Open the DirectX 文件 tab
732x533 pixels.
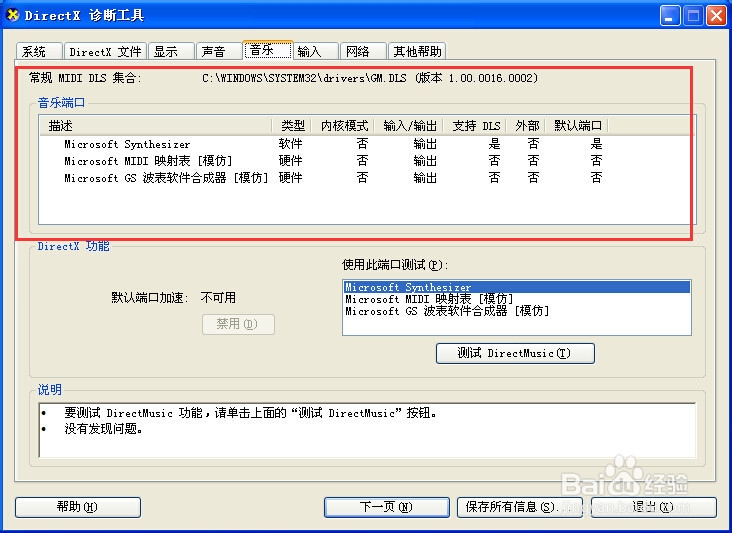point(106,51)
